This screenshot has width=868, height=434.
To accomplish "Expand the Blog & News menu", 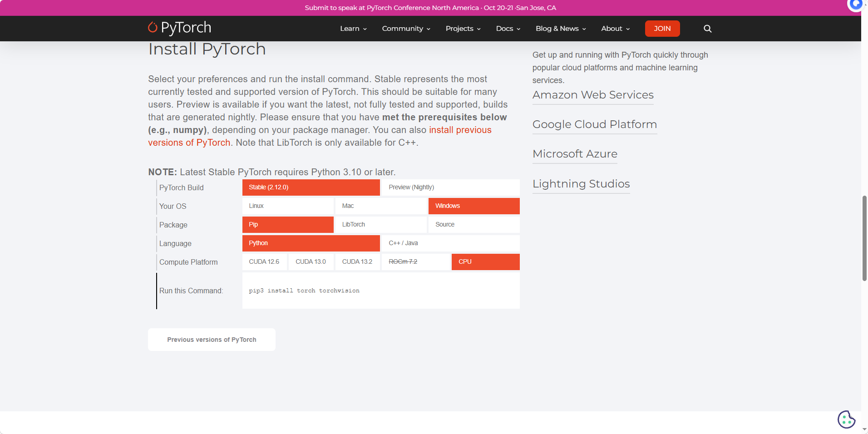I will point(561,29).
